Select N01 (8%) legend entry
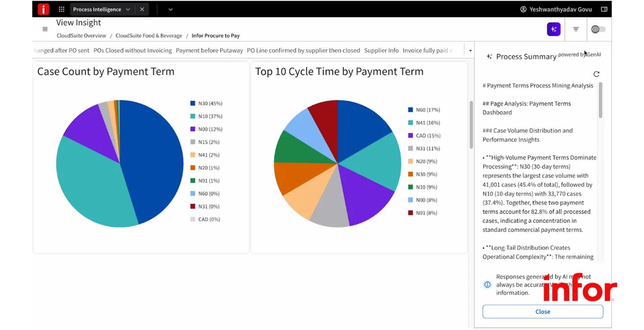The width and height of the screenshot is (644, 330). coord(422,213)
